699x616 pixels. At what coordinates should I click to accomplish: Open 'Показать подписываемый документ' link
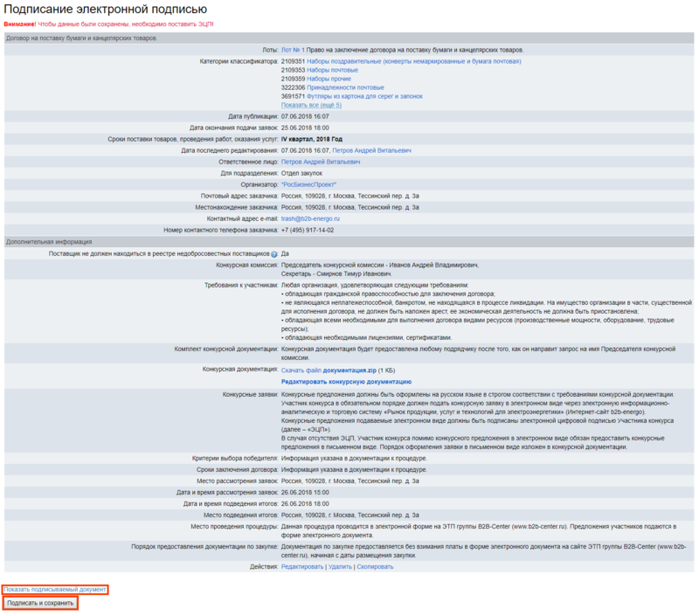(55, 590)
